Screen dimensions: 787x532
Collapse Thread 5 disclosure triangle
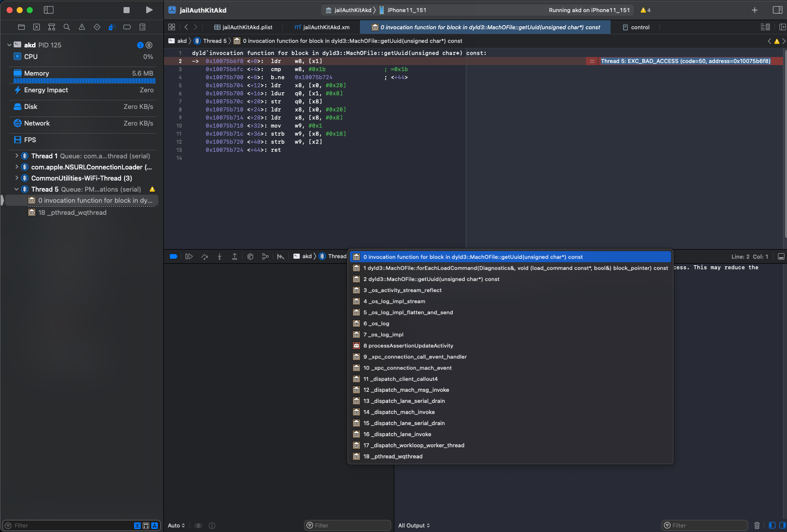pyautogui.click(x=17, y=189)
